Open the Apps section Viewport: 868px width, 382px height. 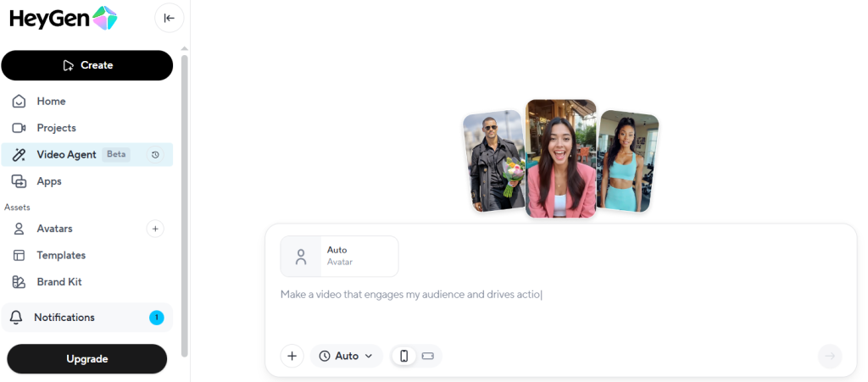pos(49,181)
